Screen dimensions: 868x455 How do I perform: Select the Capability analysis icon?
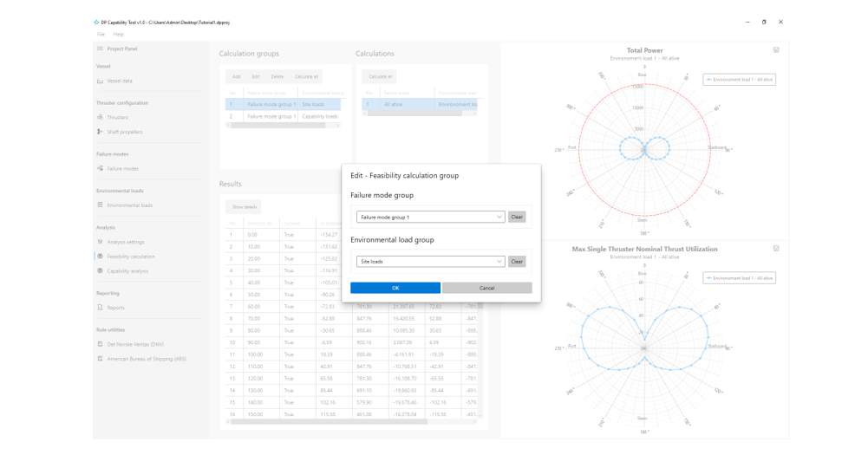[x=101, y=270]
